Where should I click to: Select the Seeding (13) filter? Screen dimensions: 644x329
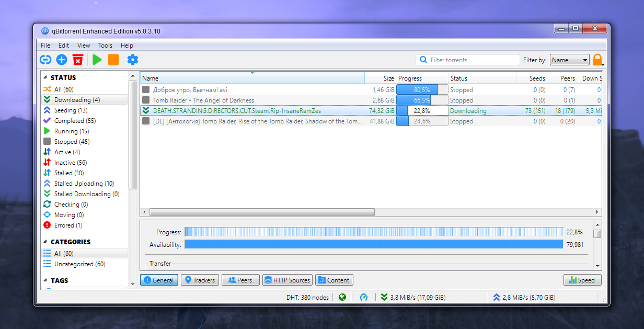pyautogui.click(x=84, y=110)
